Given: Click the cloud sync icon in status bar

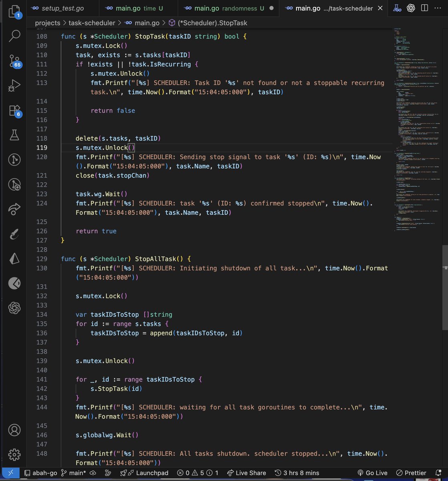Looking at the screenshot, I should (x=93, y=473).
